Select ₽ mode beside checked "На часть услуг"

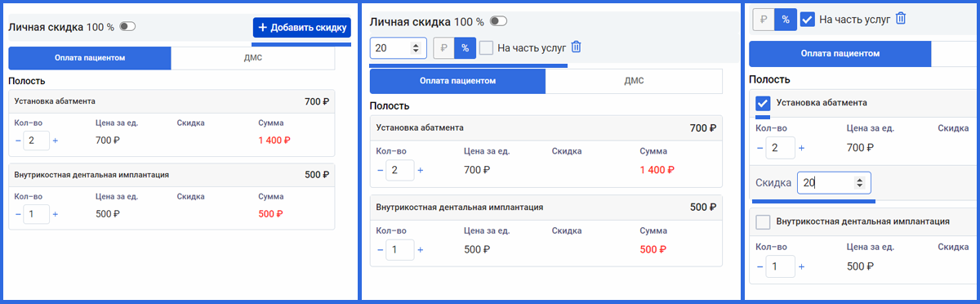(x=764, y=19)
